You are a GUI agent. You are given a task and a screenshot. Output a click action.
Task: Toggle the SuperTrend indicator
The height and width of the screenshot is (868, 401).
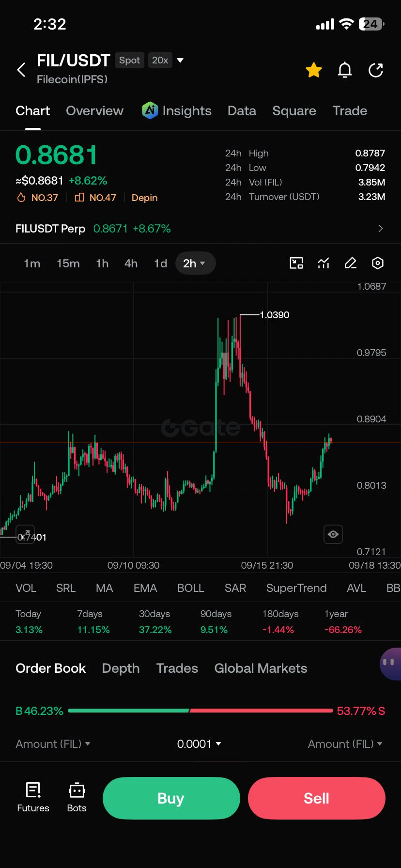(x=296, y=588)
